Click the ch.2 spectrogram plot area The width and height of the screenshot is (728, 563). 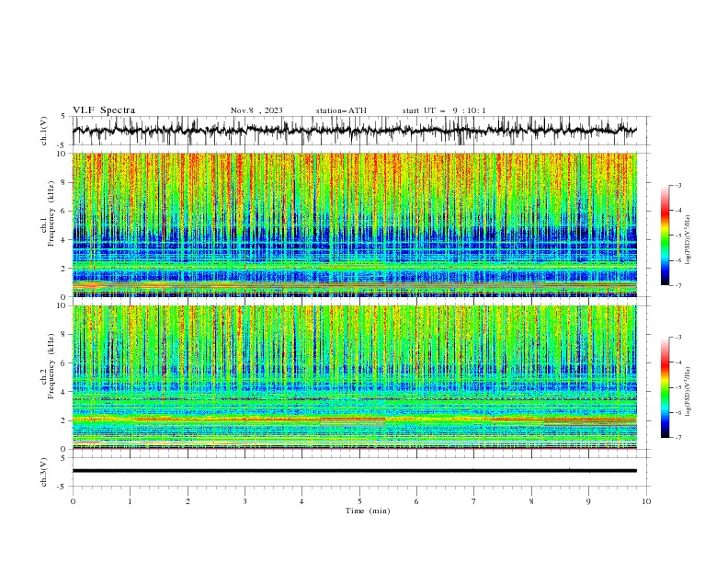(x=354, y=377)
